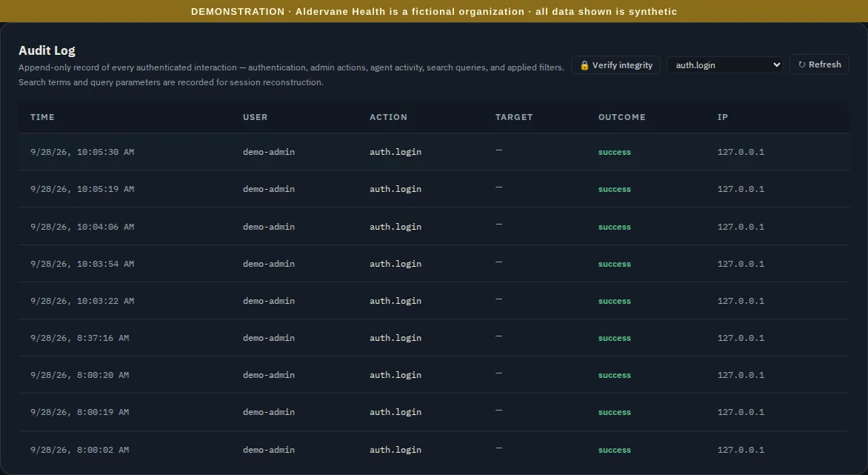Screen dimensions: 868x475
Task: Click success in the 8:00:02 AM row
Action: click(x=615, y=450)
